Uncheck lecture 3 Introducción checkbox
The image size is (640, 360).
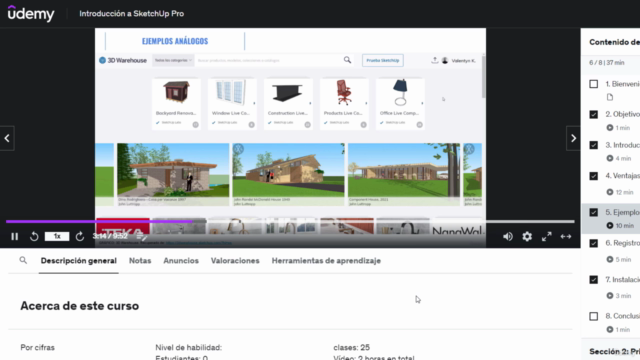coord(593,145)
